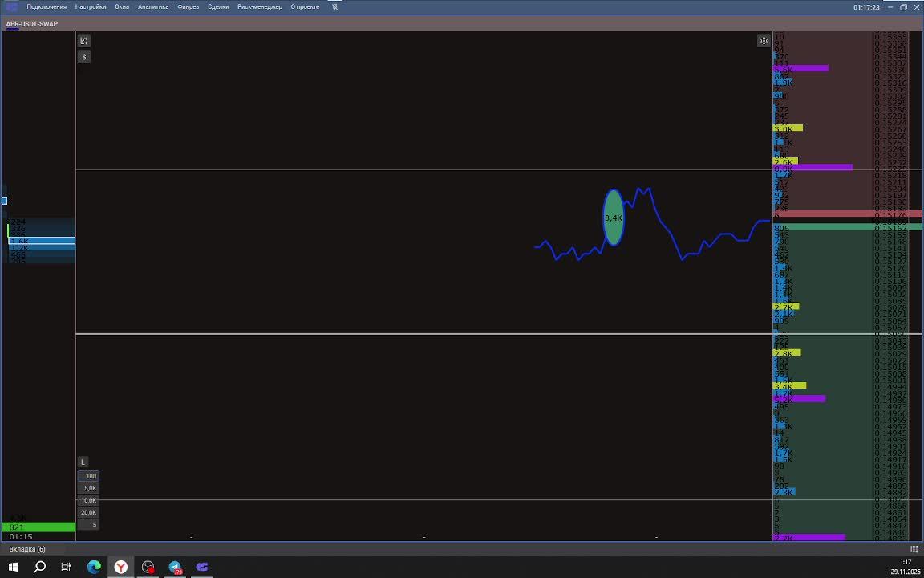The height and width of the screenshot is (578, 924).
Task: Select the 10,0K volume preset
Action: tap(88, 500)
